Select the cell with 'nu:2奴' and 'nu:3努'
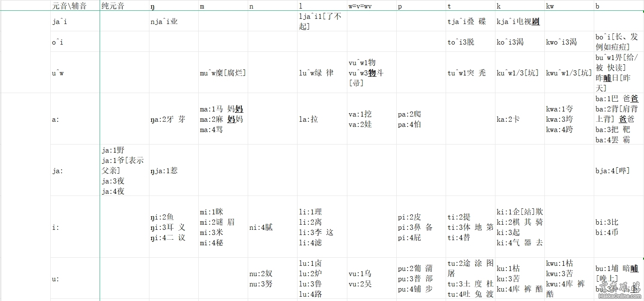644x301 pixels. (272, 279)
